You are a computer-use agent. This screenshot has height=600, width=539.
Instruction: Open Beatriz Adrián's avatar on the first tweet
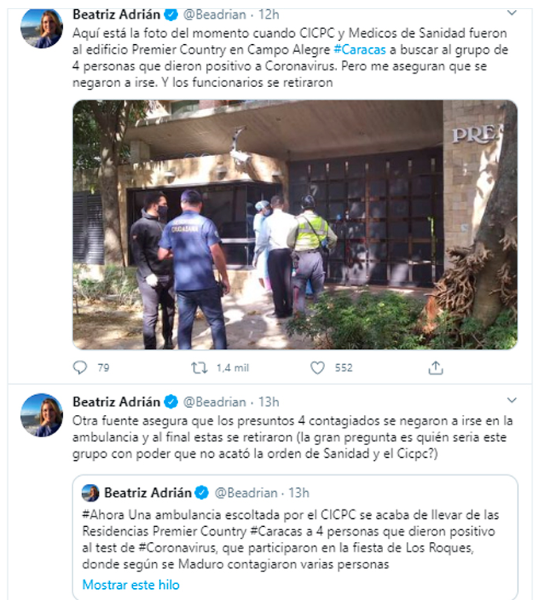pyautogui.click(x=41, y=28)
